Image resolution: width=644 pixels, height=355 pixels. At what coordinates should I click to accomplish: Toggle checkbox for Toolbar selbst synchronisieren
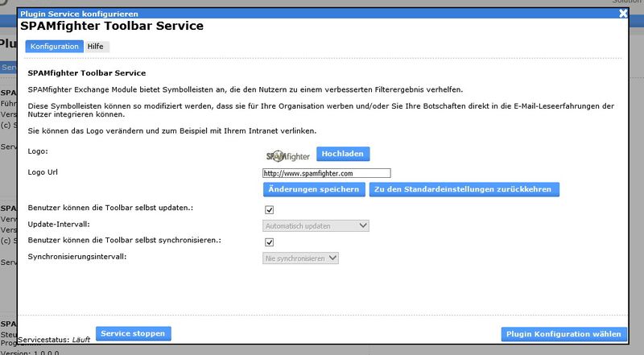coord(269,242)
